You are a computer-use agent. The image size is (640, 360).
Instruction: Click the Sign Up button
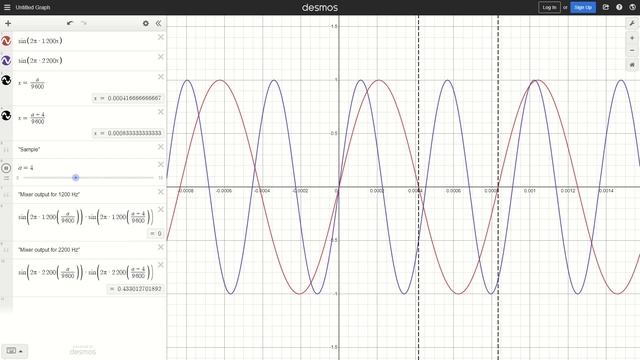583,7
